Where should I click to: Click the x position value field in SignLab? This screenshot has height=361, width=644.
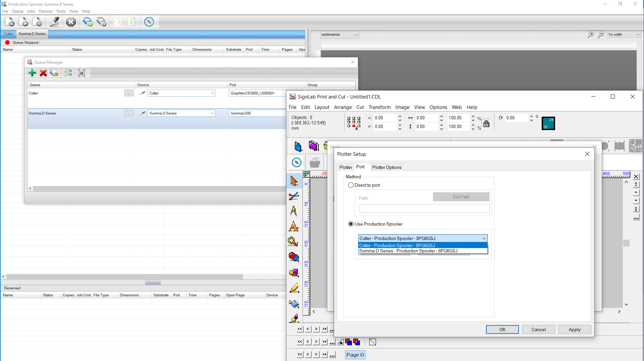coord(385,118)
